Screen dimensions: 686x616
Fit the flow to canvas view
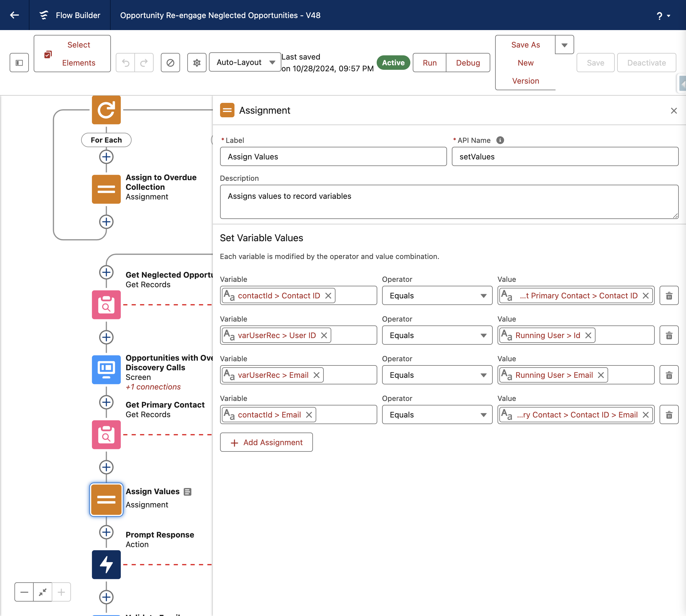pos(43,592)
